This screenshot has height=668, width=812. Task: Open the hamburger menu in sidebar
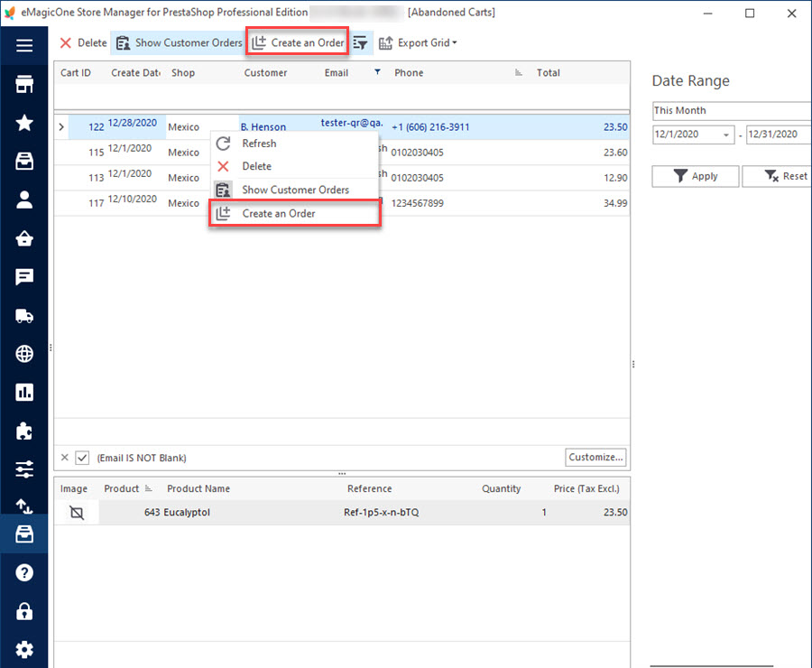pos(23,46)
